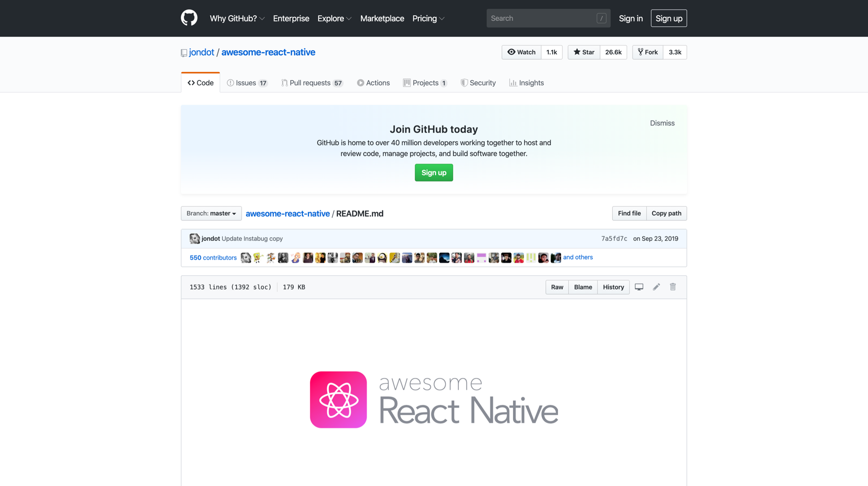Click the first contributor avatar
The width and height of the screenshot is (868, 486).
246,258
